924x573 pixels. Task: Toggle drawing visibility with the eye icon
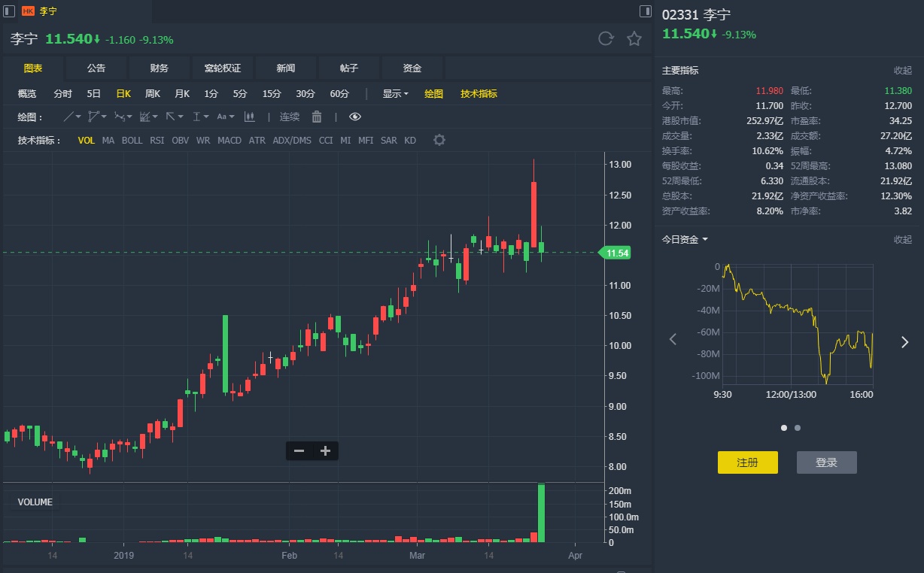tap(355, 117)
